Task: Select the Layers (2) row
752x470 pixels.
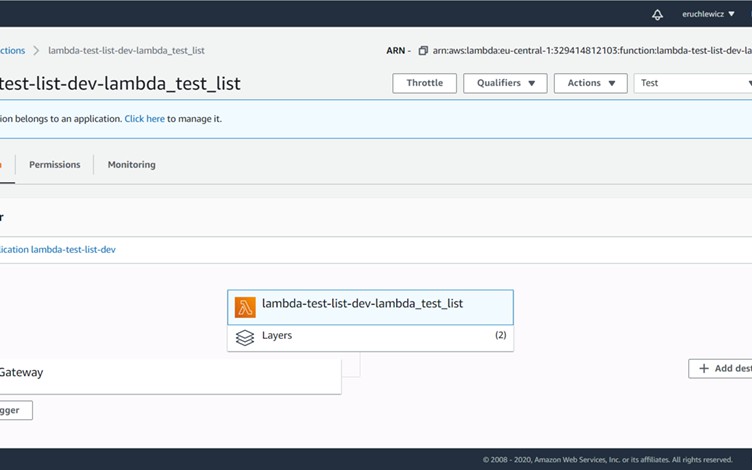Action: [370, 337]
